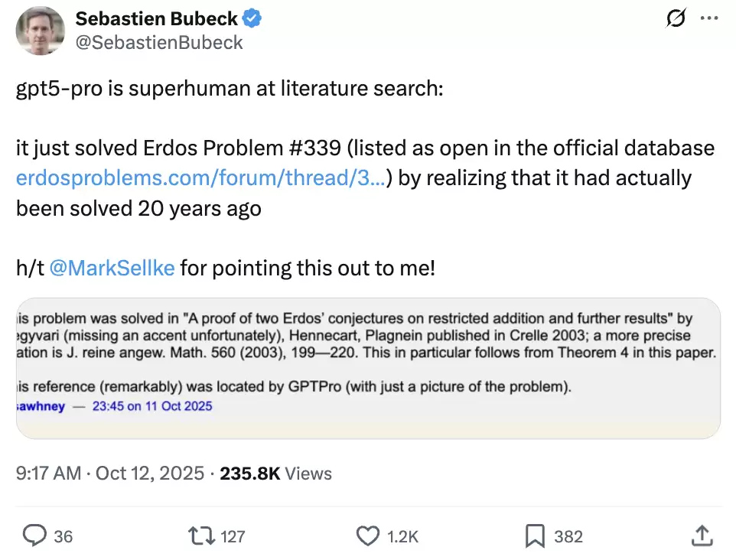Screen dimensions: 736x560
Task: Click the 1.2K likes count
Action: coord(403,536)
